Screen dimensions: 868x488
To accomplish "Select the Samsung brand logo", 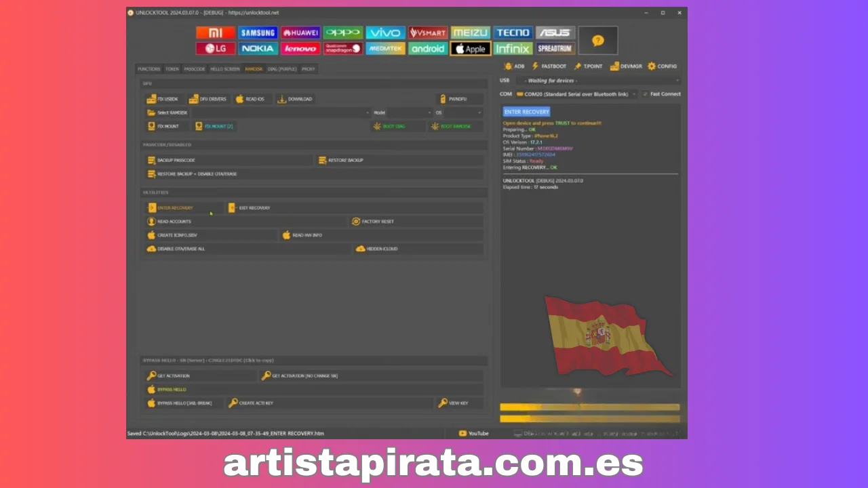I will click(258, 33).
